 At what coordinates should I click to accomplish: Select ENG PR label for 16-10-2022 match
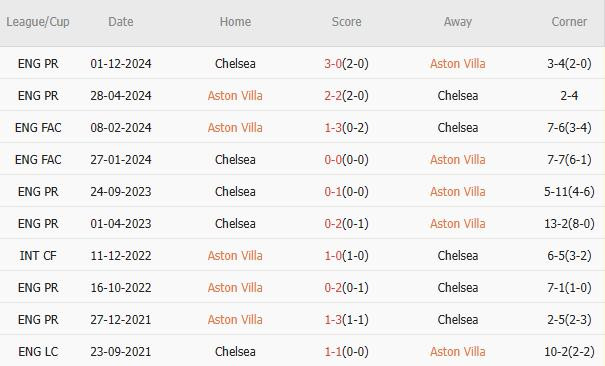[38, 288]
